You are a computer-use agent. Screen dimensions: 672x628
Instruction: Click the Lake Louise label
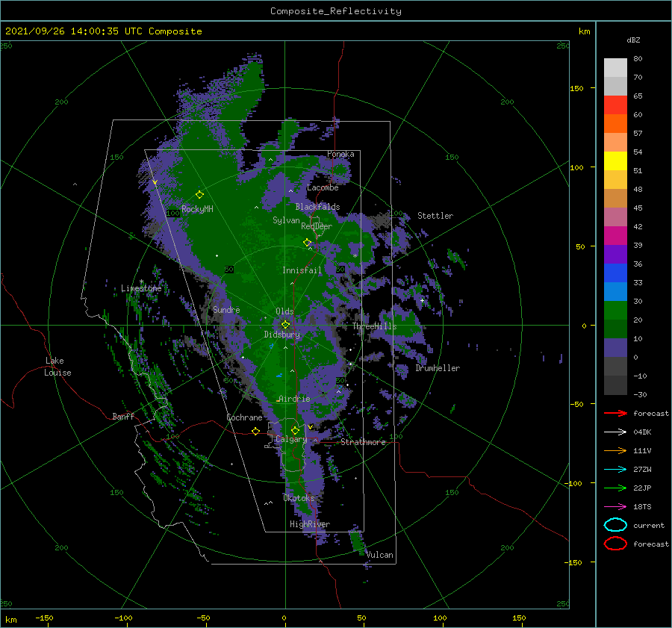[x=57, y=367]
